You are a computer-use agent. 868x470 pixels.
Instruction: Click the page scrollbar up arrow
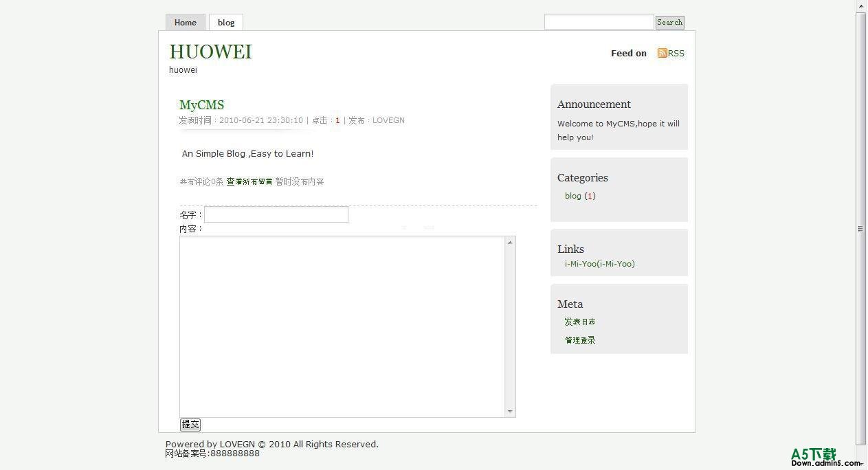(860, 5)
